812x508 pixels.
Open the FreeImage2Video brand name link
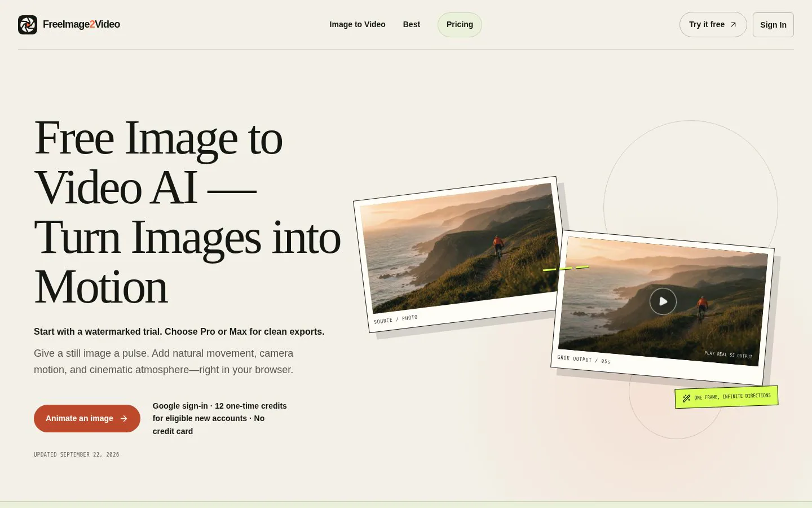[81, 24]
